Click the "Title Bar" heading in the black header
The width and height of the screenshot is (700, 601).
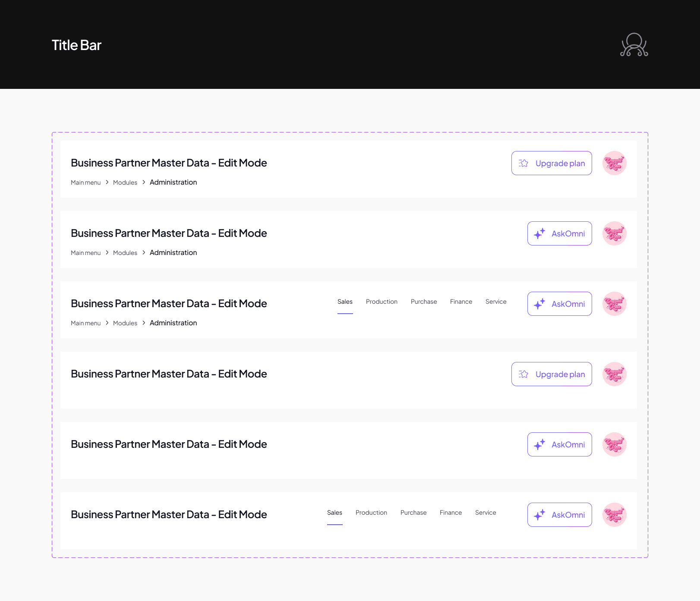[x=76, y=45]
